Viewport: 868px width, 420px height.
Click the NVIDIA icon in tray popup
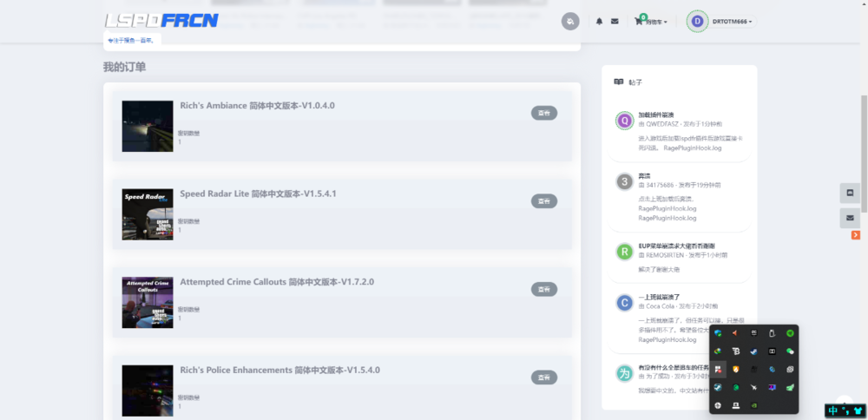[753, 405]
